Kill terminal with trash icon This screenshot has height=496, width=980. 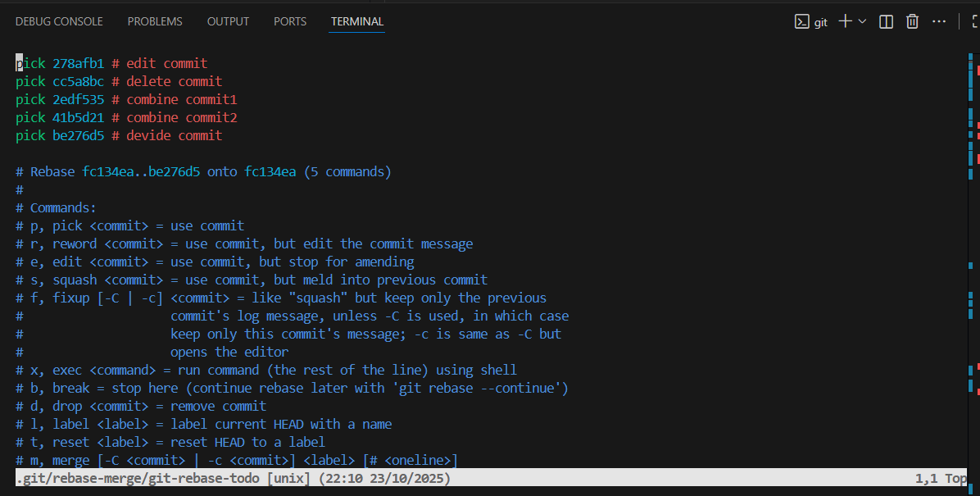[x=913, y=21]
